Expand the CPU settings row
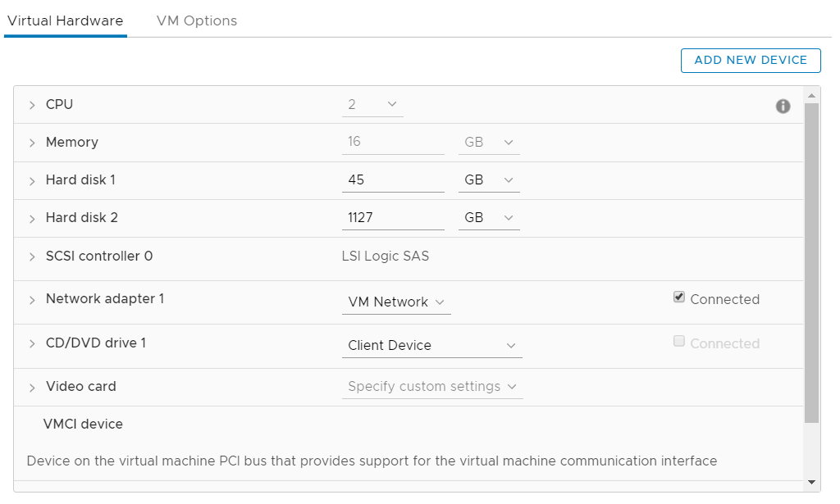 32,105
